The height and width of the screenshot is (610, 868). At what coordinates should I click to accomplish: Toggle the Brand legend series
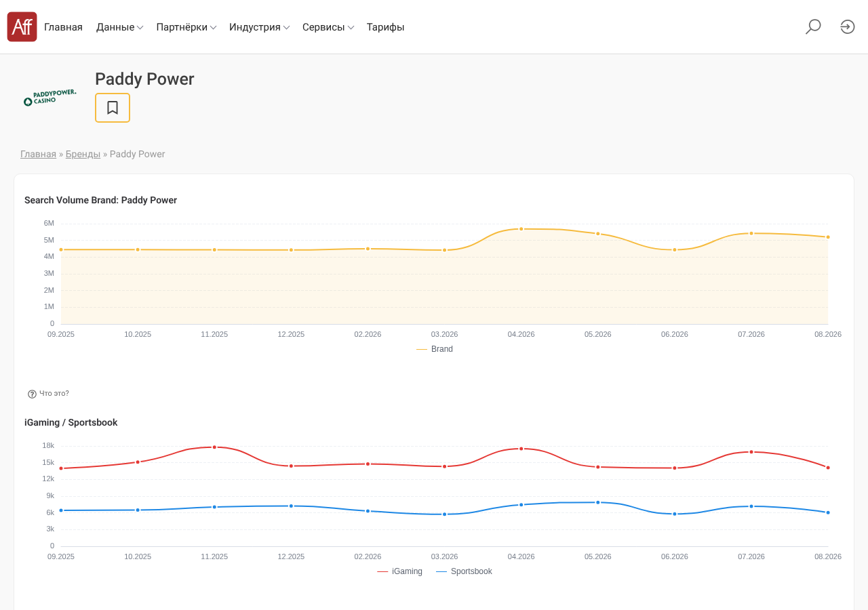coord(435,349)
